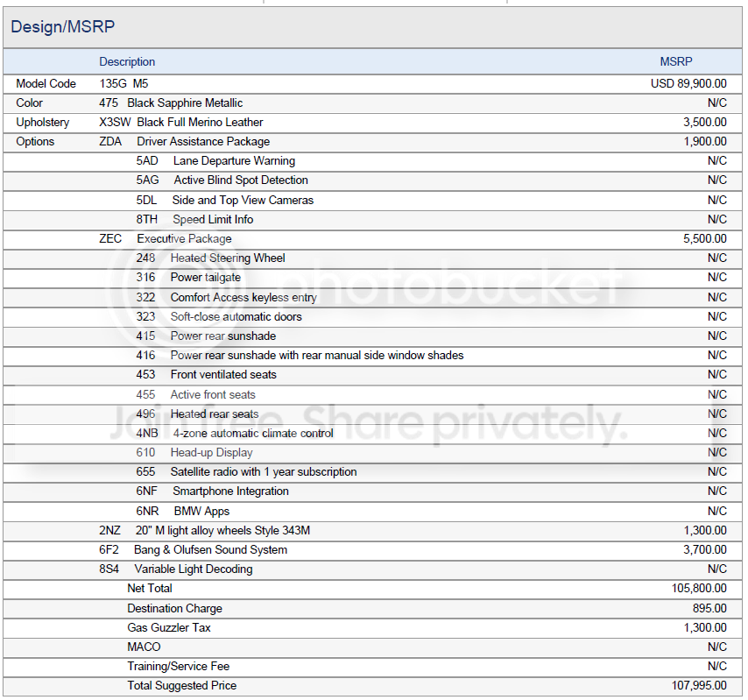Select the Black Sapphire Metallic color row

[372, 103]
